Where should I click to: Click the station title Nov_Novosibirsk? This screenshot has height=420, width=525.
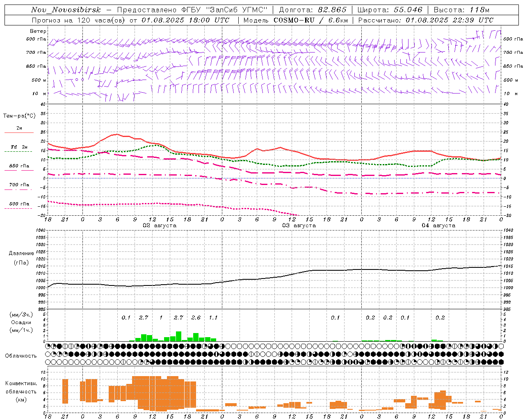[x=66, y=10]
